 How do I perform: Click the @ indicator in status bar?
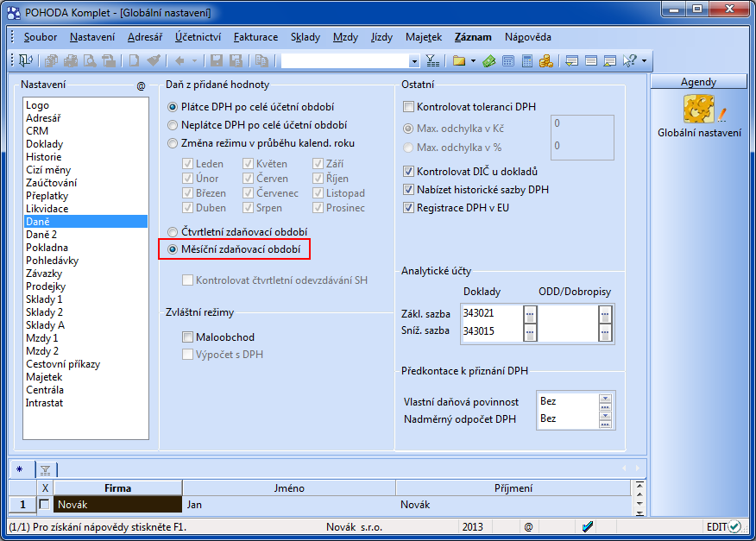528,527
